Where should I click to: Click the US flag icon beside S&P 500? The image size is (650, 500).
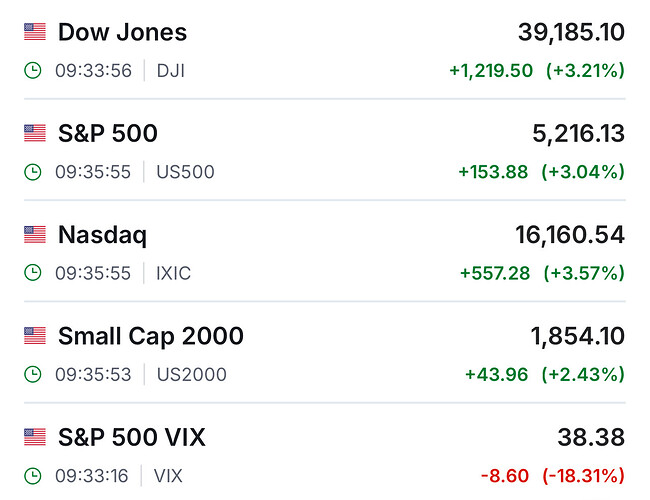(x=35, y=133)
